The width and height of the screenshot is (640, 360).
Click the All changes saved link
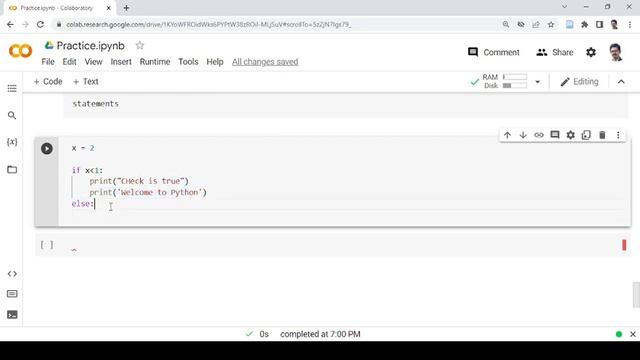pos(265,62)
